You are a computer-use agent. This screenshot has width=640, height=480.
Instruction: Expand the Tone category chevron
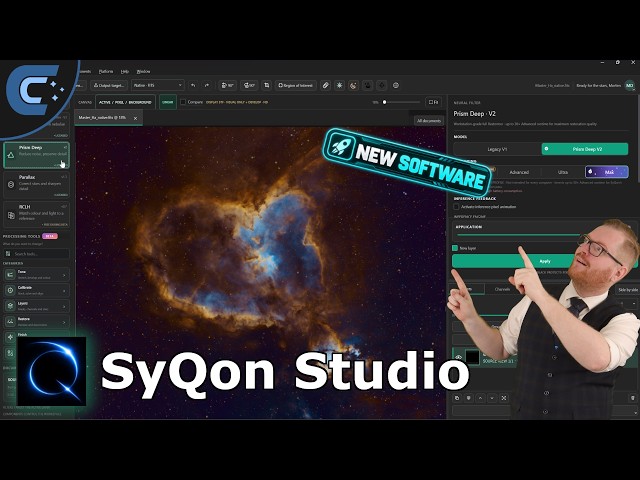tap(64, 275)
